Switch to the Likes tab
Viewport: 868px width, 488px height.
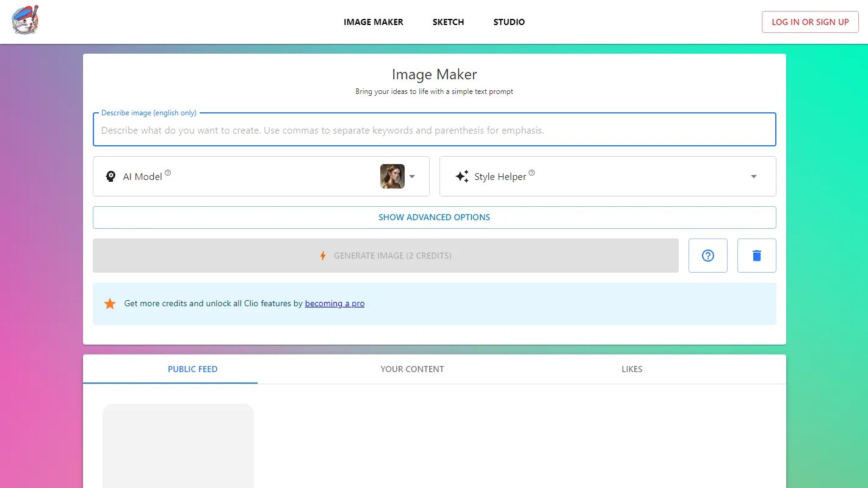[x=632, y=369]
